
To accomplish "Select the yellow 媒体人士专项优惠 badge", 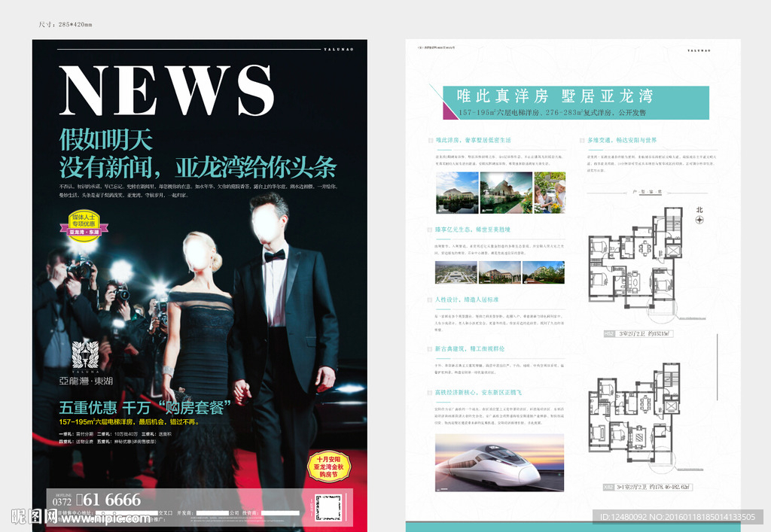I will (x=84, y=226).
